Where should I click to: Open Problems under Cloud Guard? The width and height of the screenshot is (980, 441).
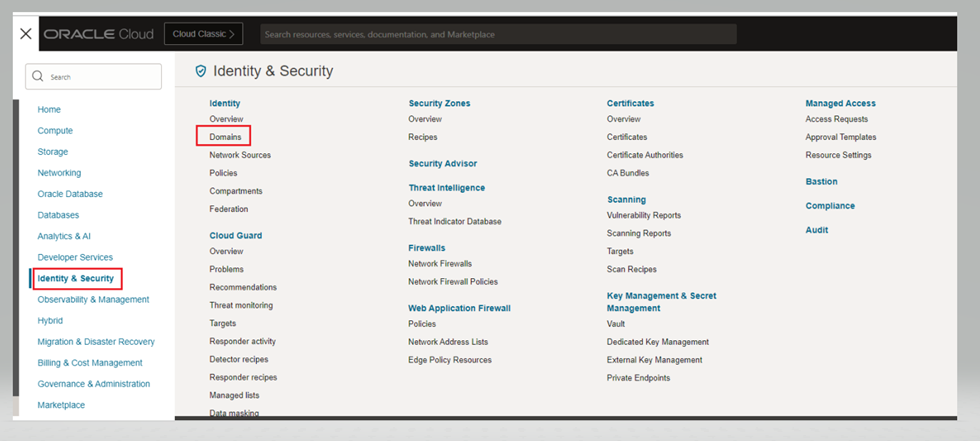pos(226,269)
